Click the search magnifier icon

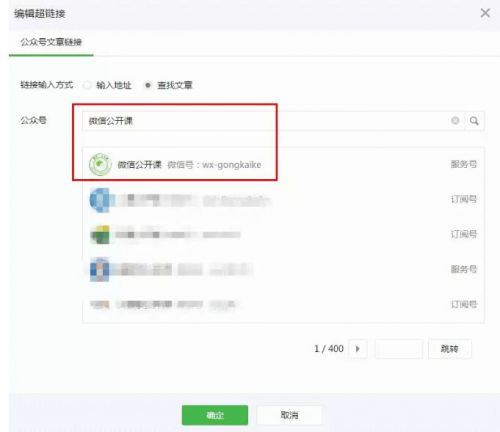(474, 121)
